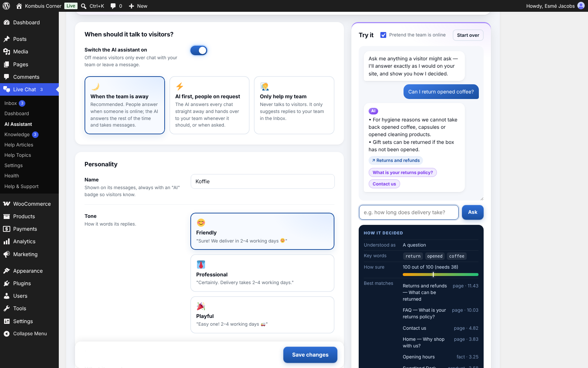This screenshot has height=368, width=588.
Task: Click the chat preview resize handle
Action: (481, 199)
